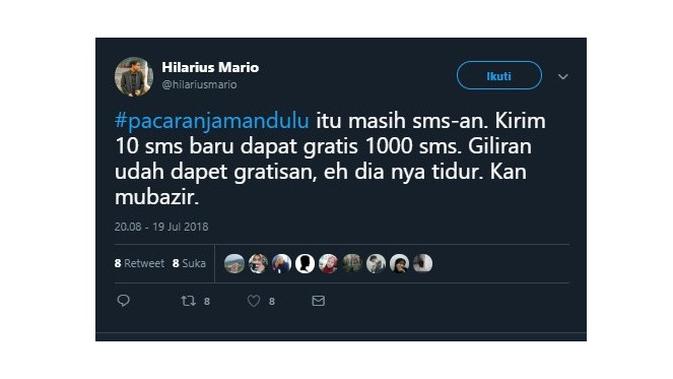Open the 8 Retweet count list
673x379 pixels.
pos(139,263)
